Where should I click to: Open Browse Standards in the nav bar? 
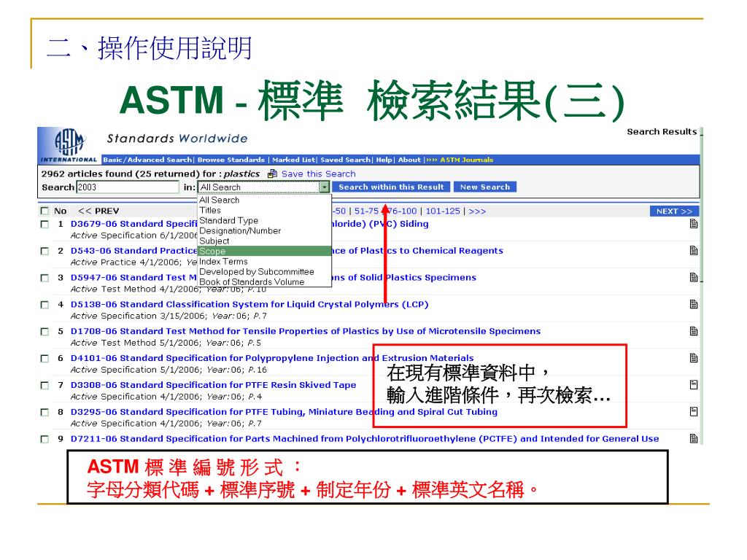coord(231,160)
